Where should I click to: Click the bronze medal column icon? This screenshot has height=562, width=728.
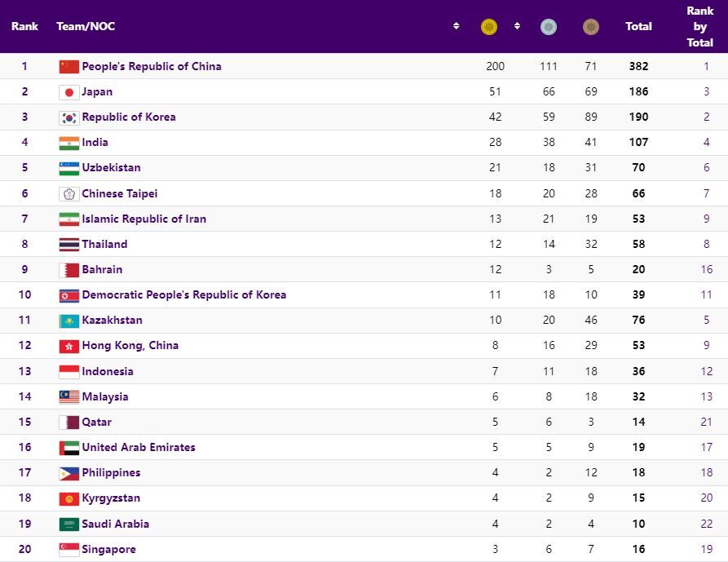[591, 27]
